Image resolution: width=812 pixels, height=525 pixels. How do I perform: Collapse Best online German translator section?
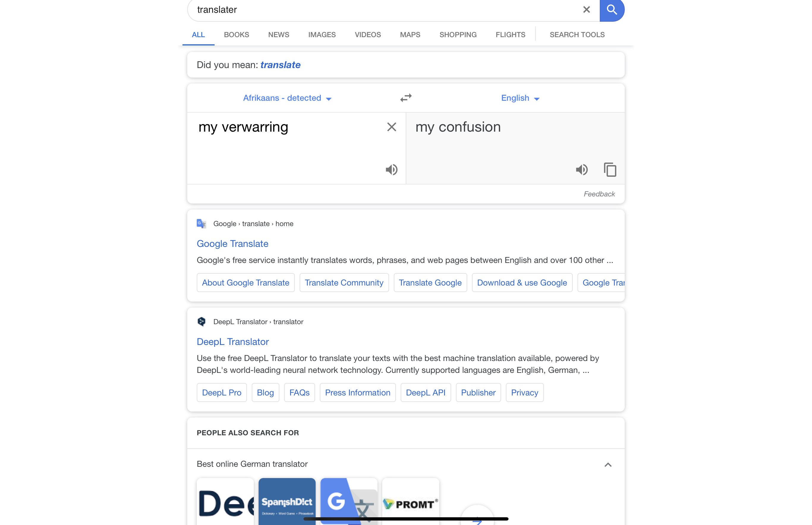pos(608,464)
